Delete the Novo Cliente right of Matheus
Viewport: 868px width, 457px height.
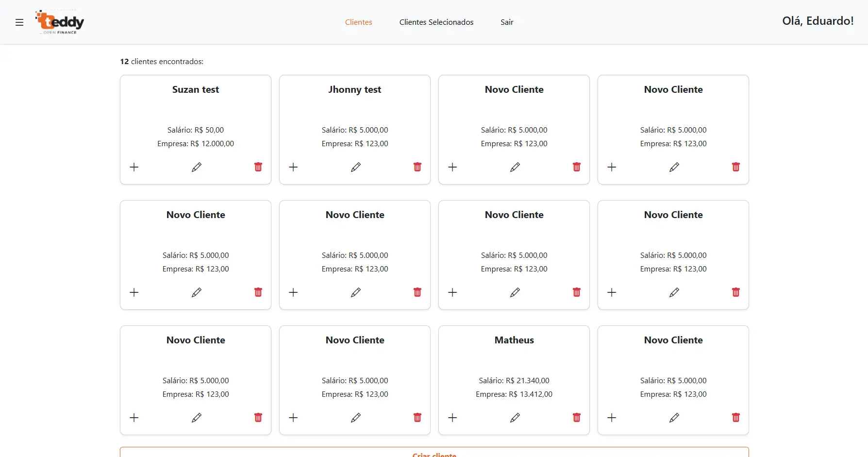736,418
